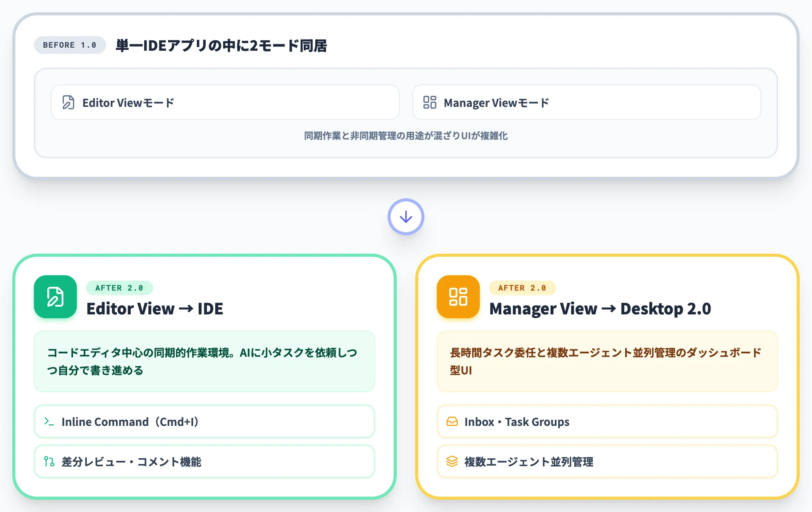Image resolution: width=812 pixels, height=512 pixels.
Task: Select the Manager Viewモード card
Action: coord(587,102)
